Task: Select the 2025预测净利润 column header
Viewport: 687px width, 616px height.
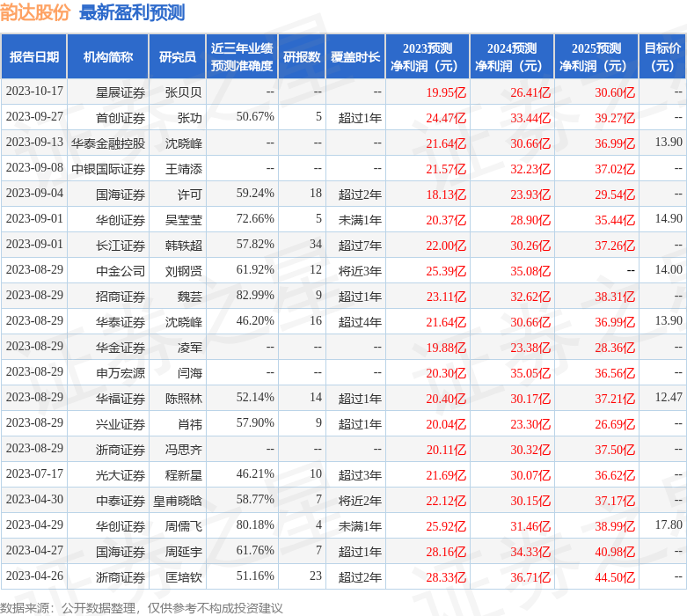Action: pyautogui.click(x=596, y=56)
